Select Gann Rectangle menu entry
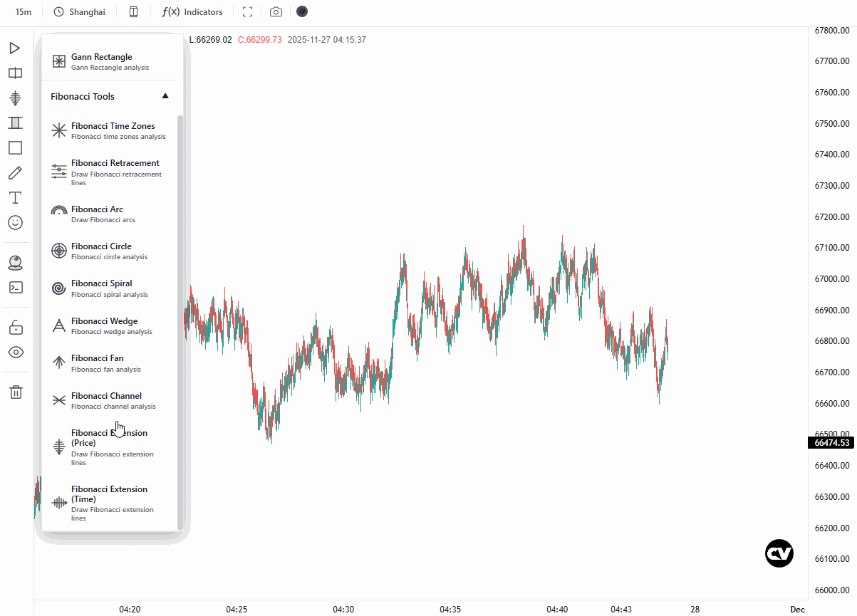 [x=110, y=62]
